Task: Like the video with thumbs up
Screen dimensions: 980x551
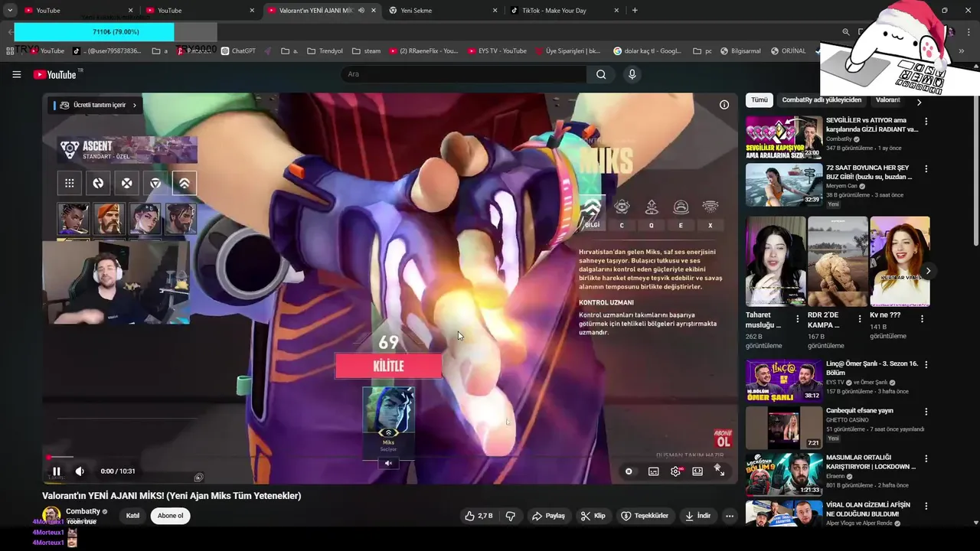Action: click(x=479, y=516)
